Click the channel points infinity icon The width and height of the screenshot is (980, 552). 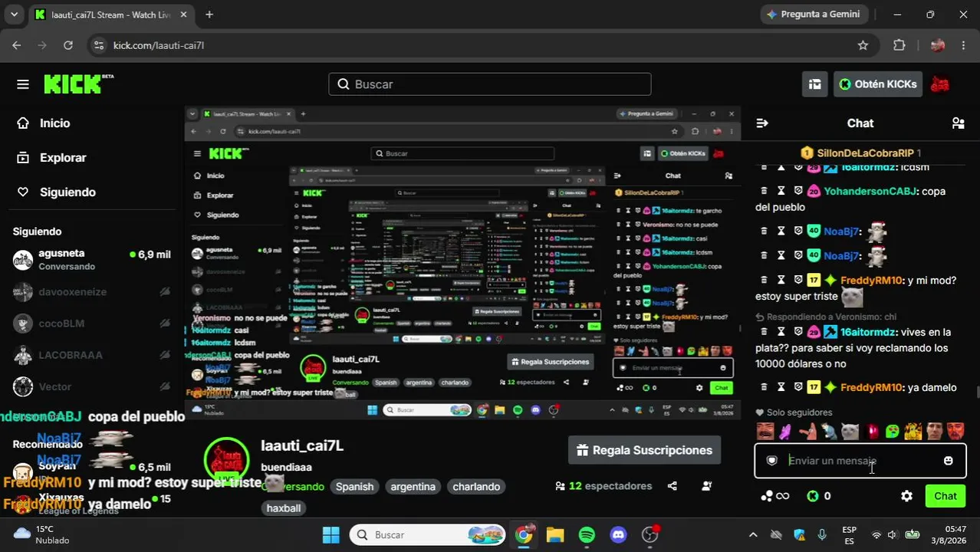[774, 496]
